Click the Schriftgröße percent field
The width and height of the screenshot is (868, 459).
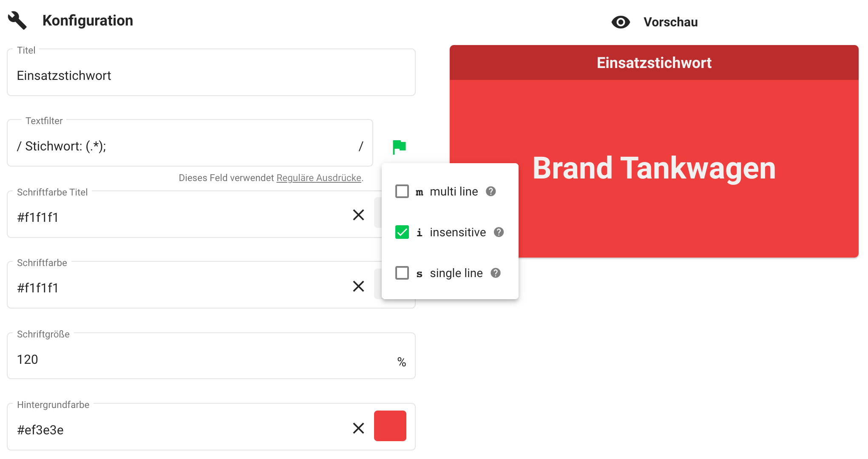coord(204,360)
